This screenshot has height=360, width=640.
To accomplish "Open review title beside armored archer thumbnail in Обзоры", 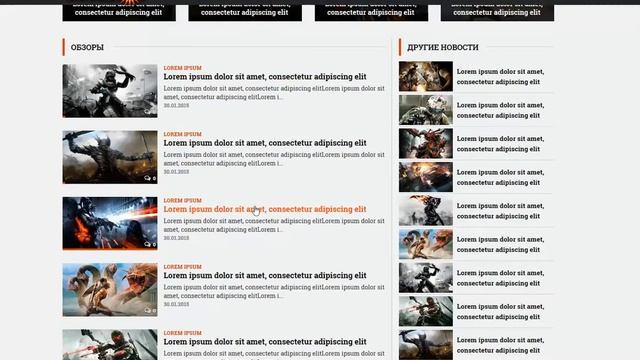I will (265, 342).
